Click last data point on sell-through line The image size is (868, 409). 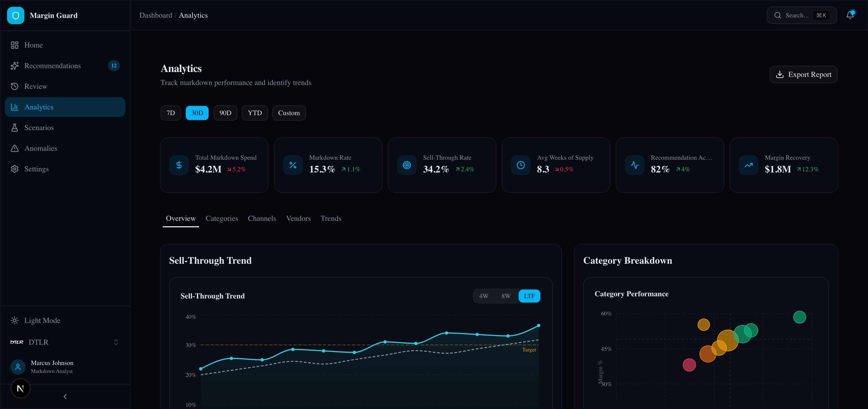[538, 326]
